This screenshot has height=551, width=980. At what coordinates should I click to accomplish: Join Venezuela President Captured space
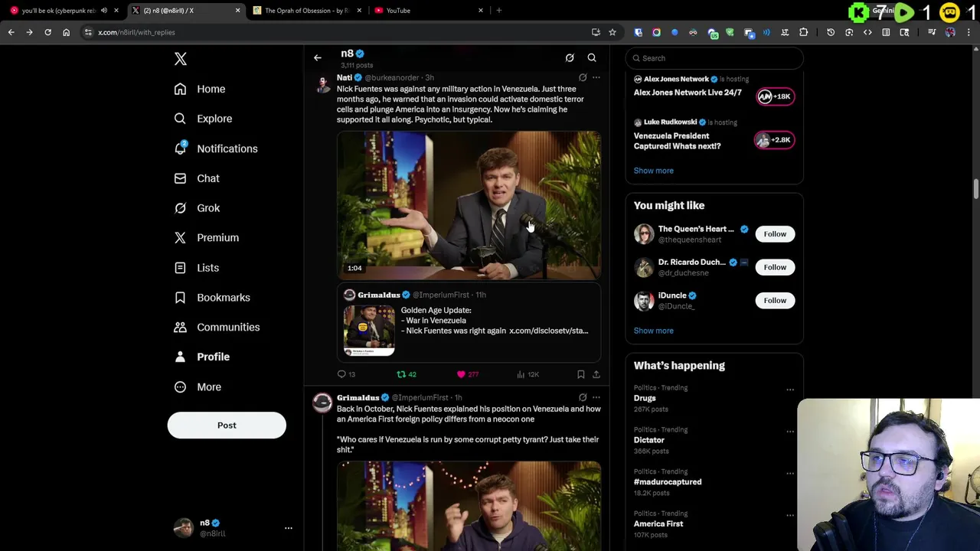774,140
